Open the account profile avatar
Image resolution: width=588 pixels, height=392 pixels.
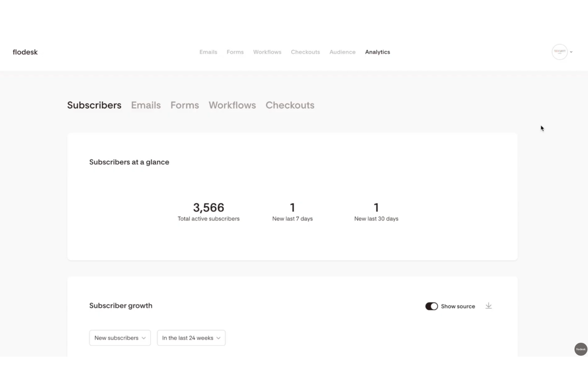click(559, 52)
